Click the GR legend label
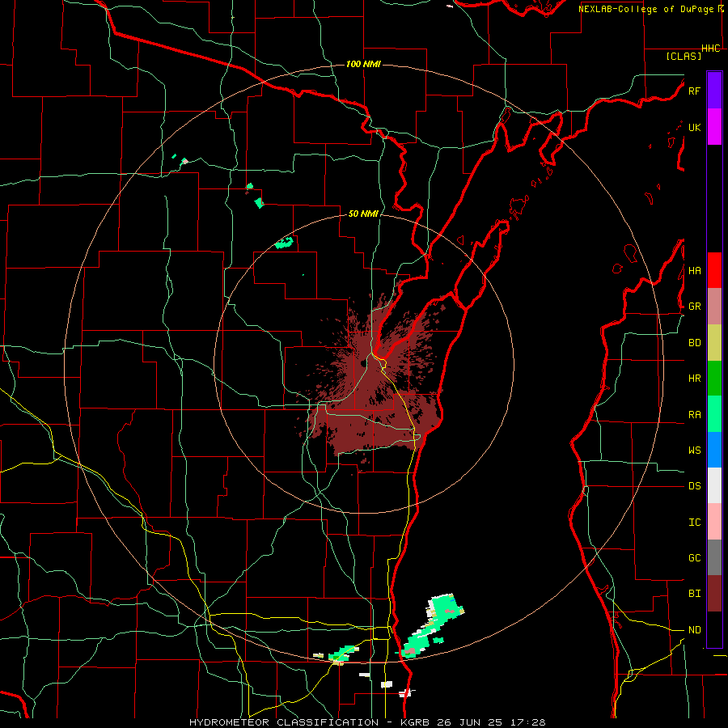Viewport: 728px width, 728px height. (694, 307)
